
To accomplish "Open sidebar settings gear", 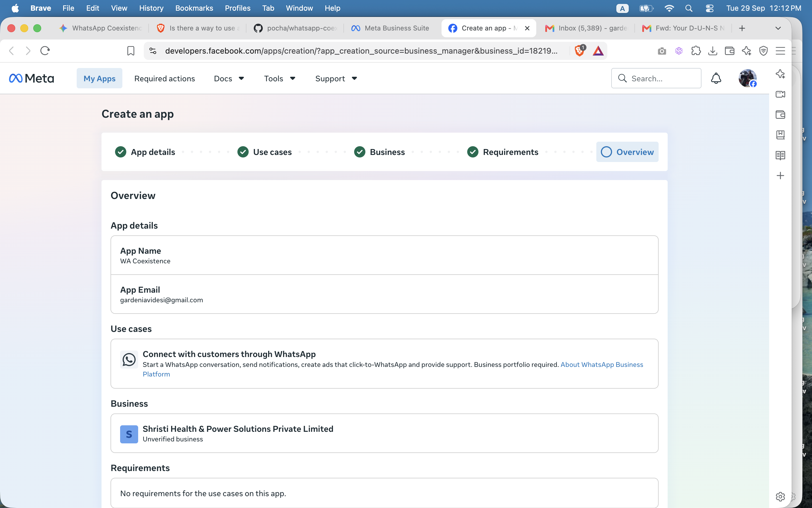I will 780,496.
